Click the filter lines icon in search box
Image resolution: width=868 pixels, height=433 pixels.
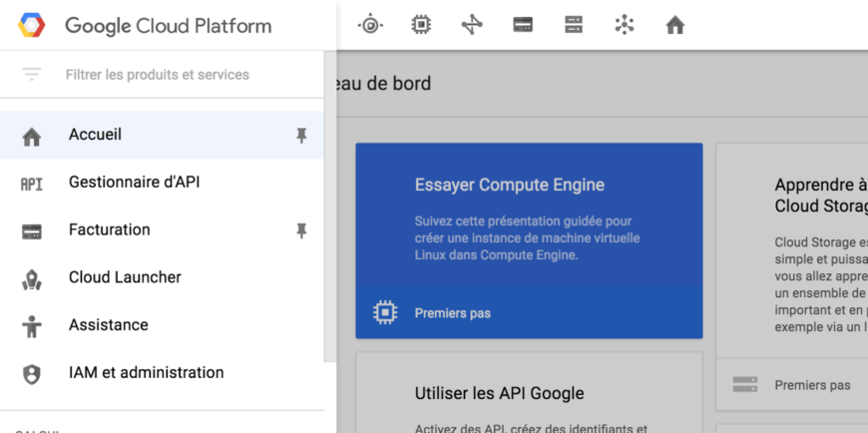31,74
